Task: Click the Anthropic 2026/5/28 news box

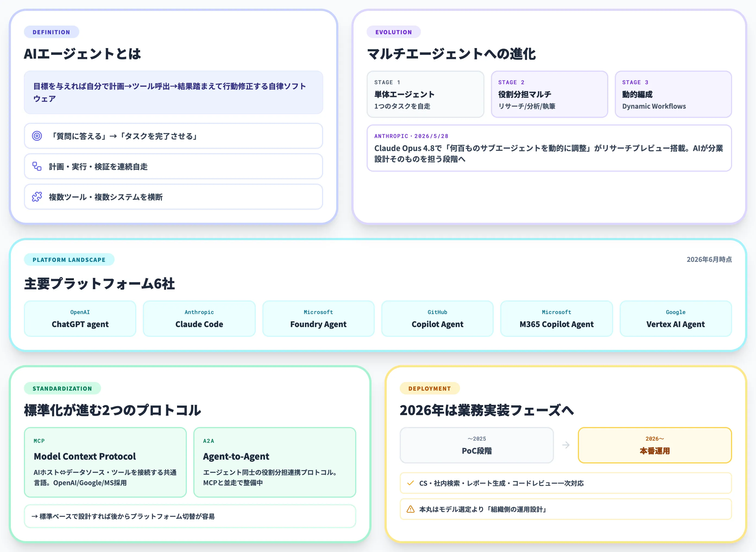Action: pyautogui.click(x=549, y=148)
